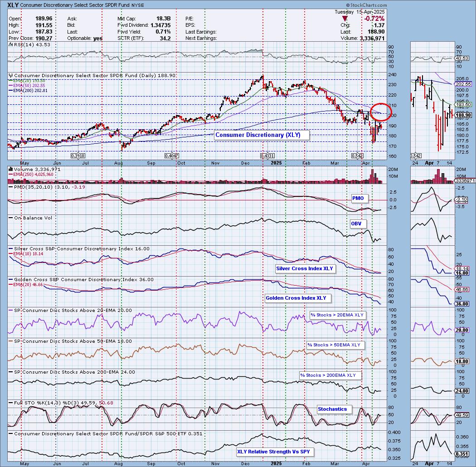The width and height of the screenshot is (476, 467).
Task: Click the Volume value 3,336,971 in header
Action: coord(372,39)
